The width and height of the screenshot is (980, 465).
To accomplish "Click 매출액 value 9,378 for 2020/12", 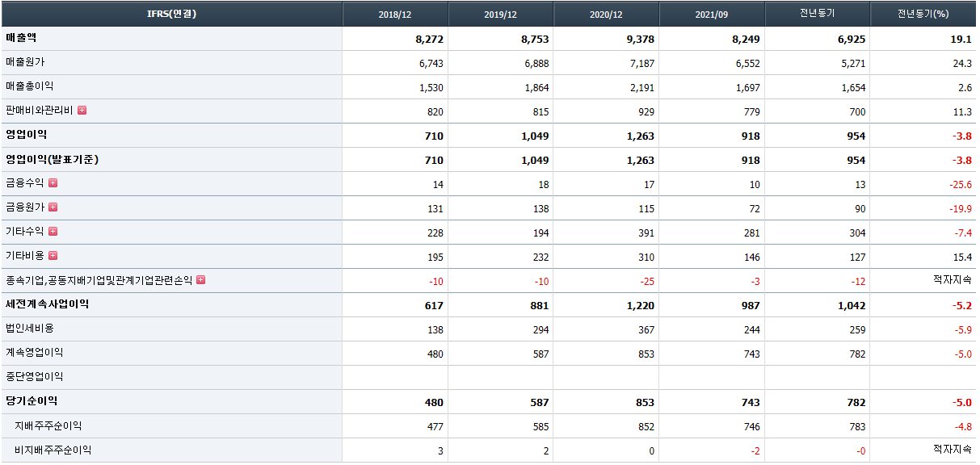I will coord(640,39).
